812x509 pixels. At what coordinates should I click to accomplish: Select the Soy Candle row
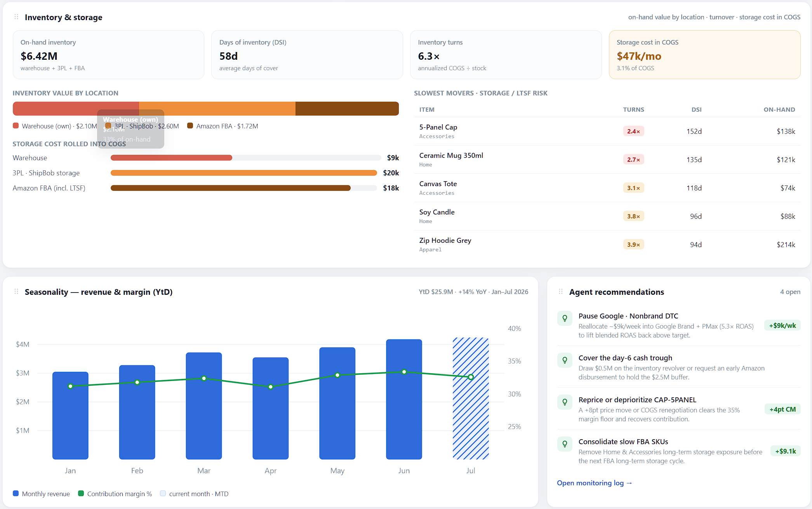pyautogui.click(x=607, y=216)
